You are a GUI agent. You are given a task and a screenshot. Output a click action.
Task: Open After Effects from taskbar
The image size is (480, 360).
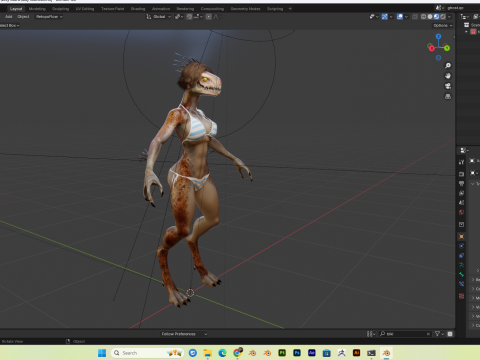[312, 353]
